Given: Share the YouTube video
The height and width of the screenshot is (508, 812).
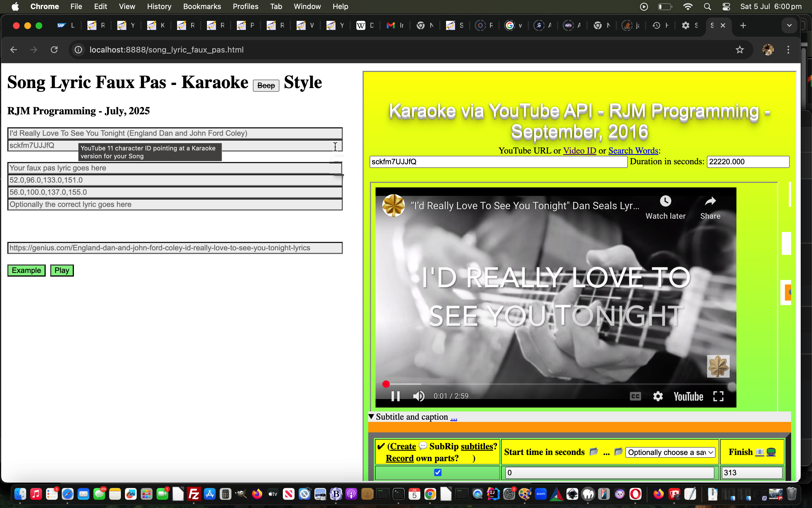Looking at the screenshot, I should 710,208.
